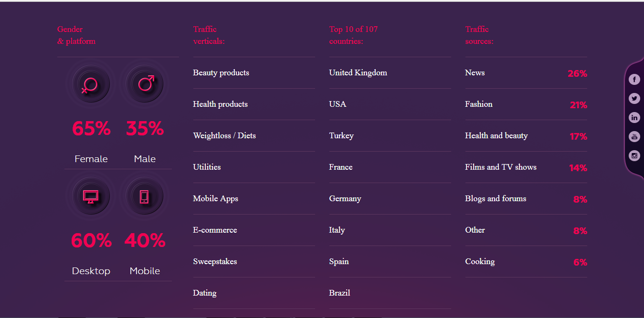Viewport: 644px width, 318px height.
Task: Click the Sweepstakes vertical
Action: (215, 262)
